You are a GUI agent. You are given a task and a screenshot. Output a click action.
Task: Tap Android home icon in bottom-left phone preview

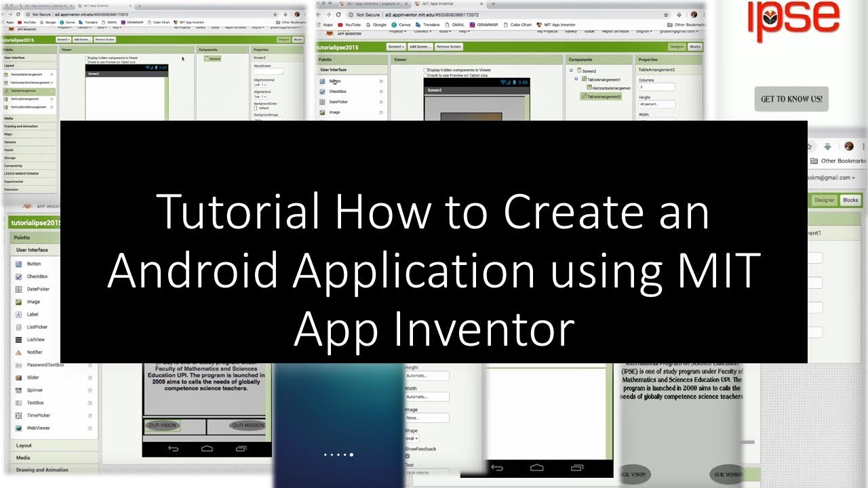208,449
